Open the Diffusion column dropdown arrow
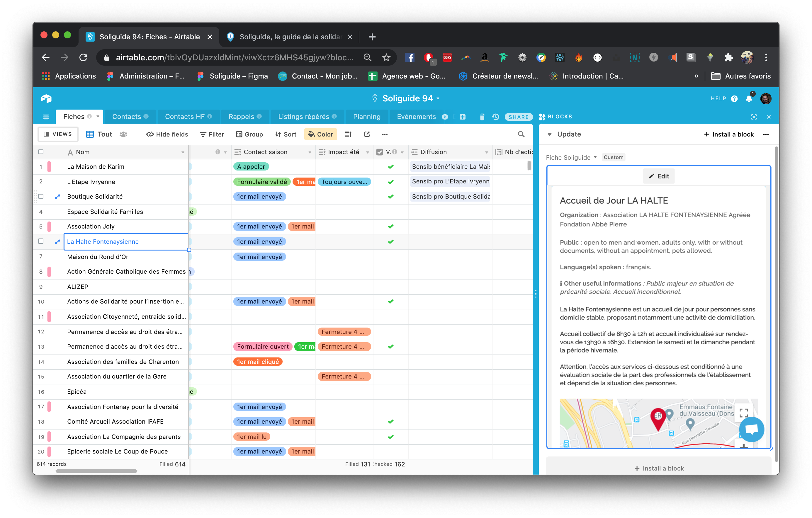 pyautogui.click(x=486, y=152)
